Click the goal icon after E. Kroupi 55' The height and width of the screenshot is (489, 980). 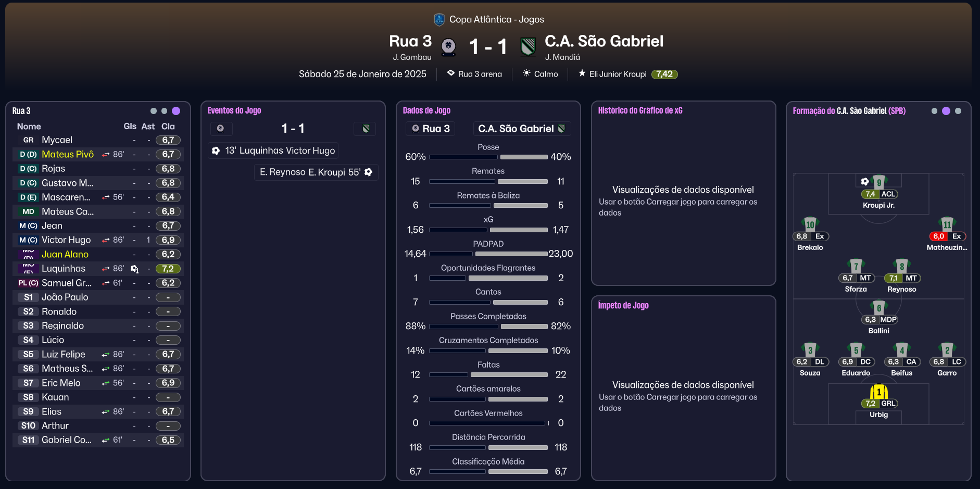pos(369,172)
